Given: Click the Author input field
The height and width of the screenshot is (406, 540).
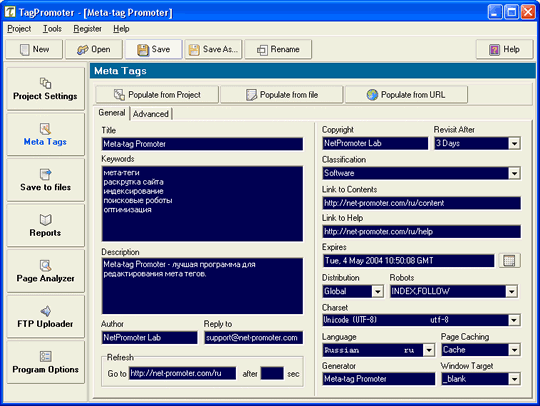Looking at the screenshot, I should (x=150, y=338).
